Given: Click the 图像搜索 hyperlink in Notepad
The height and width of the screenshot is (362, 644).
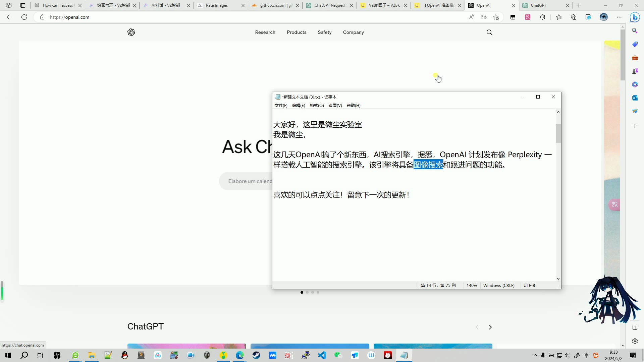Looking at the screenshot, I should click(x=428, y=165).
